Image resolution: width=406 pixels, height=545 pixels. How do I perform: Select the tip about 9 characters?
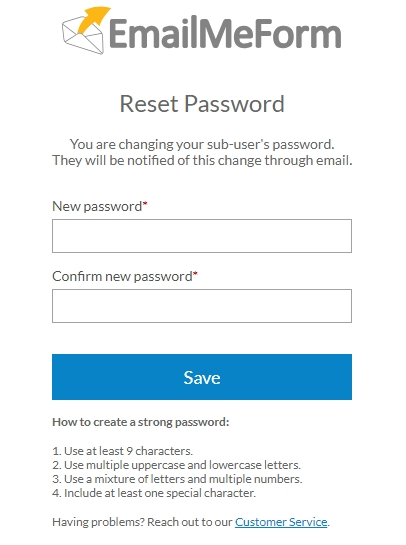(x=122, y=451)
